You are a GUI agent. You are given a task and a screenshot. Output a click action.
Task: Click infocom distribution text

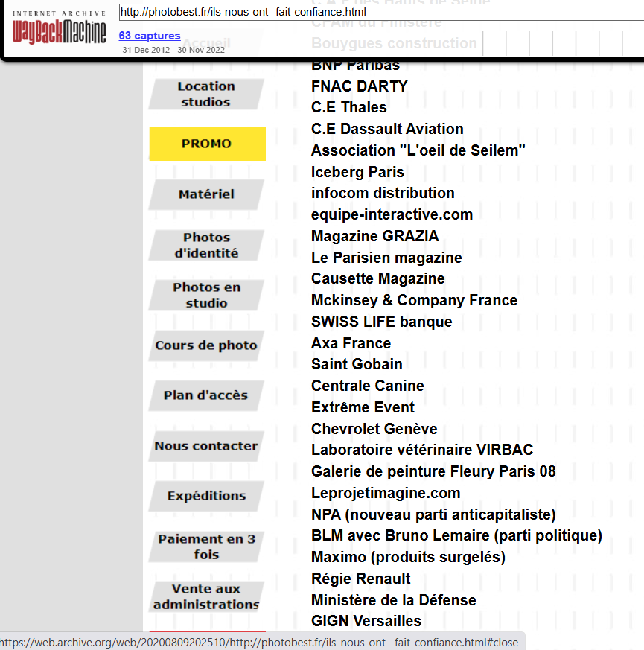click(383, 193)
